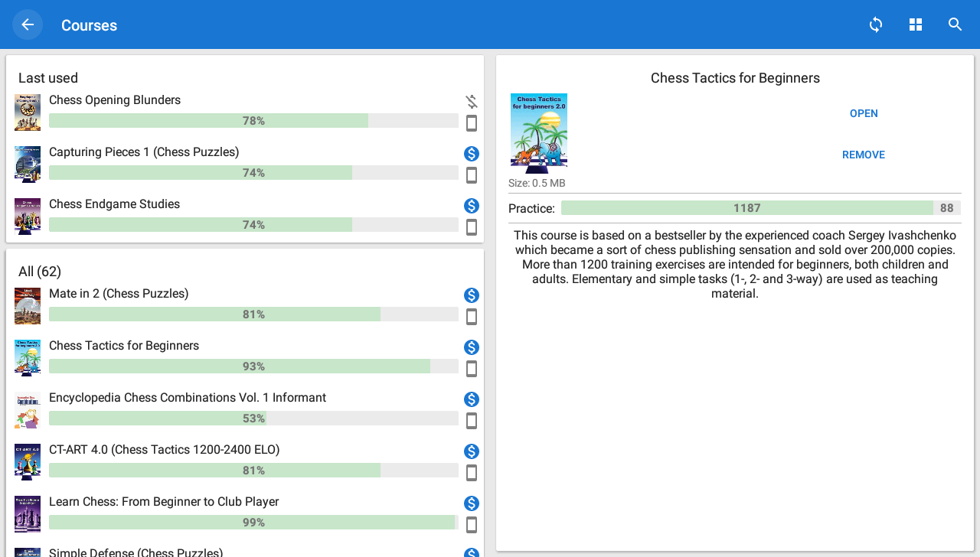Tap the dollar icon for Chess Endgame Studies
Viewport: 980px width, 557px height.
472,206
